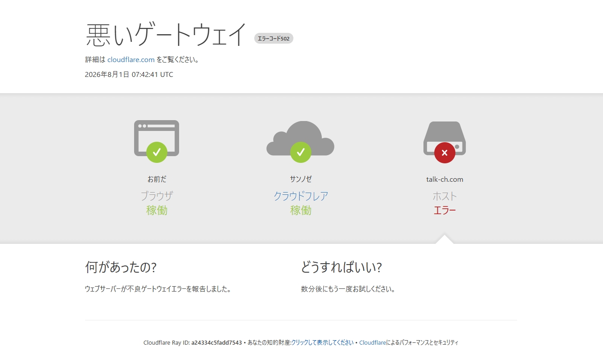Click the ウェブサーバーが不良ゲートウェイエラー message

tap(158, 289)
